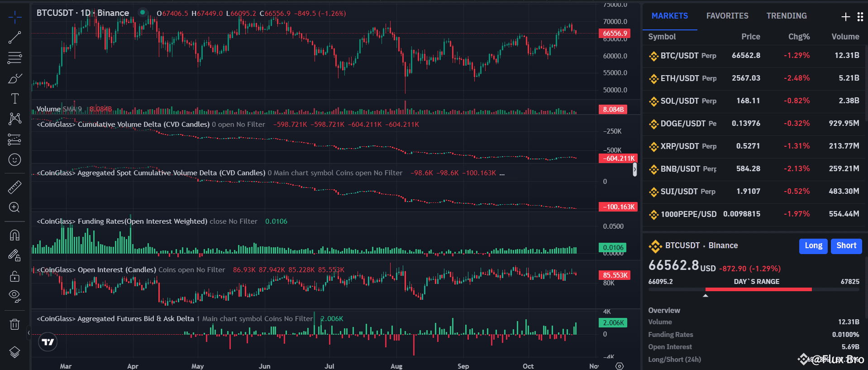Toggle magnet mode for drawings
Image resolution: width=868 pixels, height=370 pixels.
14,235
